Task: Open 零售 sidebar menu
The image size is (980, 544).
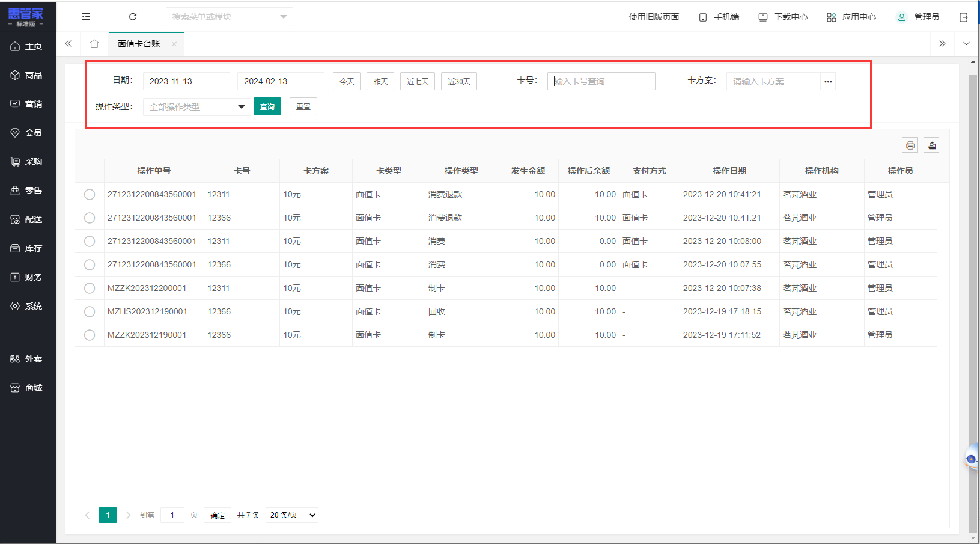Action: 28,191
